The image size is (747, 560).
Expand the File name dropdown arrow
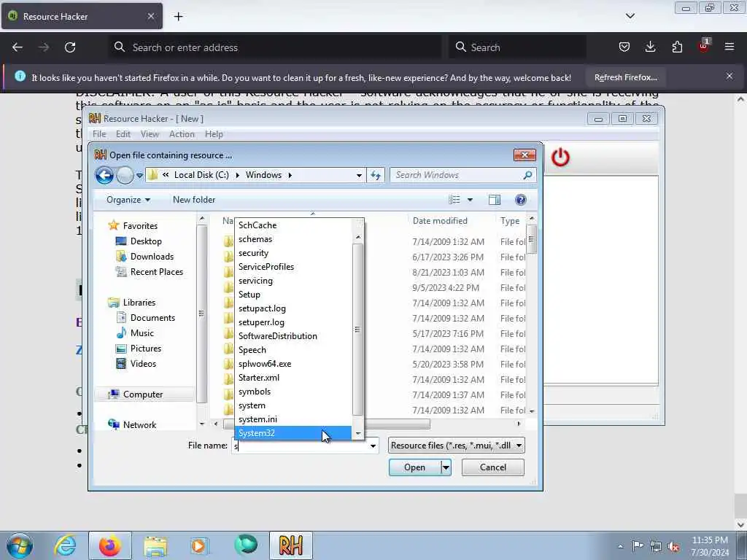point(373,446)
